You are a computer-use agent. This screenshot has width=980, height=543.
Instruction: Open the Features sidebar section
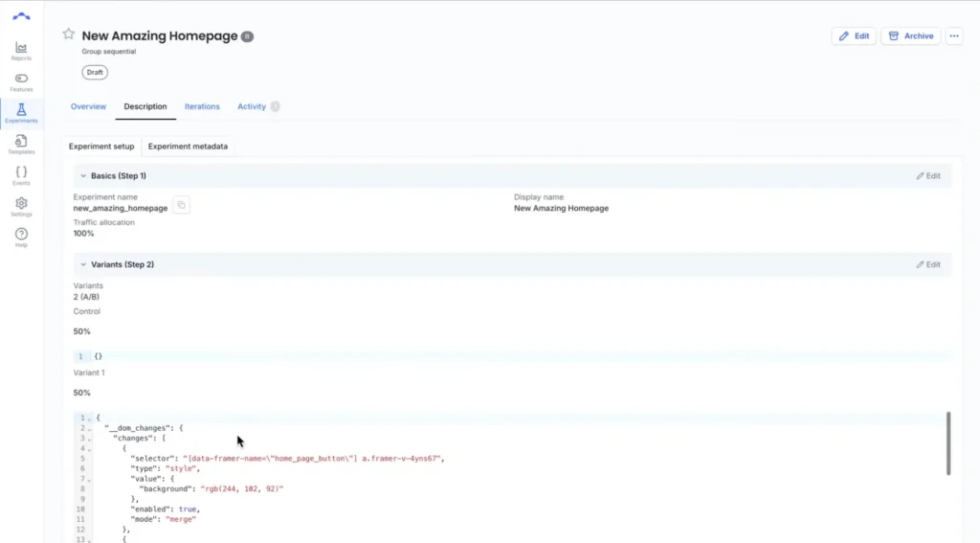coord(21,82)
